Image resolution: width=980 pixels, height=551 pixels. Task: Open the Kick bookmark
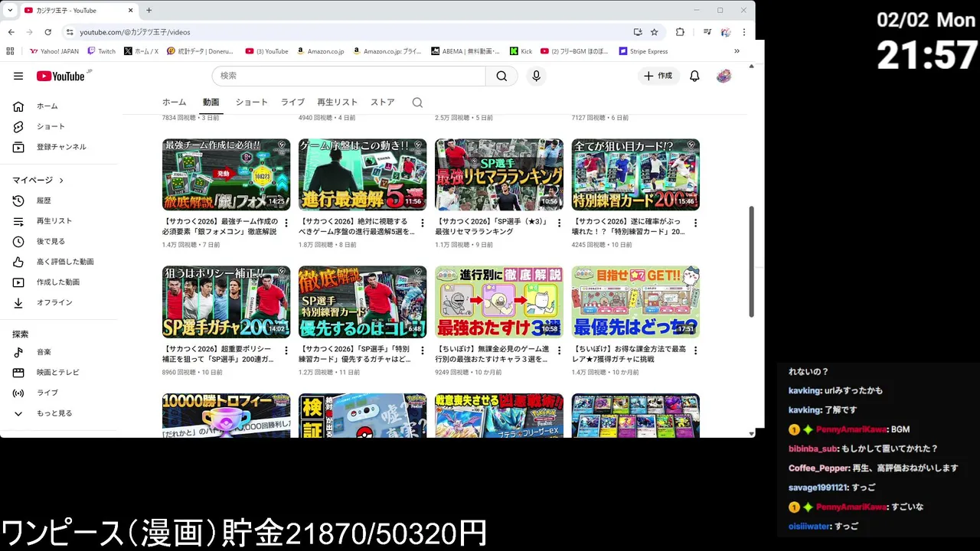click(x=521, y=51)
